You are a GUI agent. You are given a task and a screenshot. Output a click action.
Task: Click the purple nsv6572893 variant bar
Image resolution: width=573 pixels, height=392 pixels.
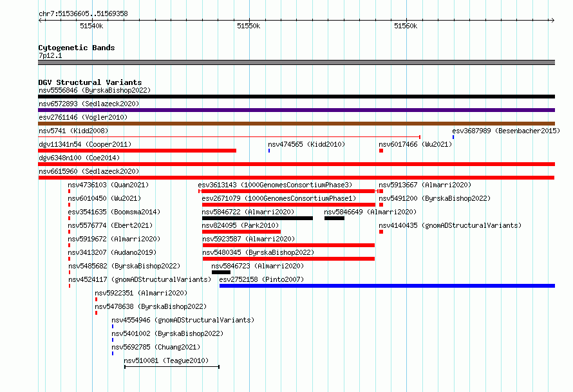coord(296,110)
